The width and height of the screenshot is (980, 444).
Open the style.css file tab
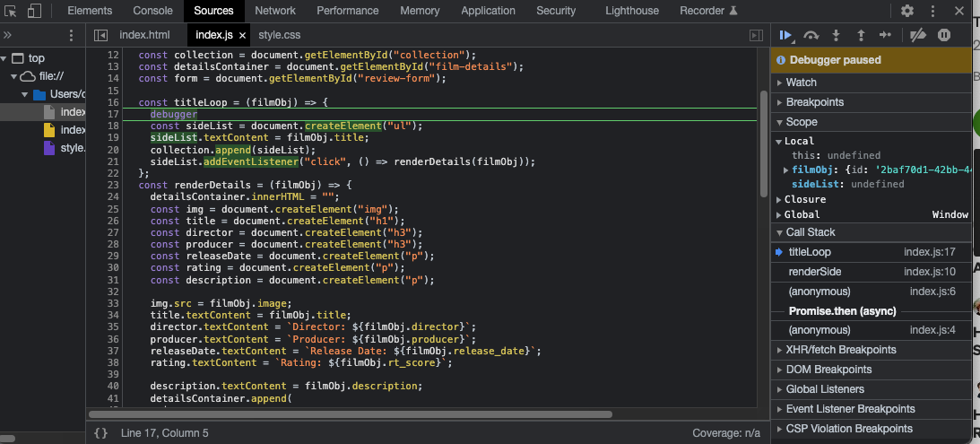pos(280,36)
